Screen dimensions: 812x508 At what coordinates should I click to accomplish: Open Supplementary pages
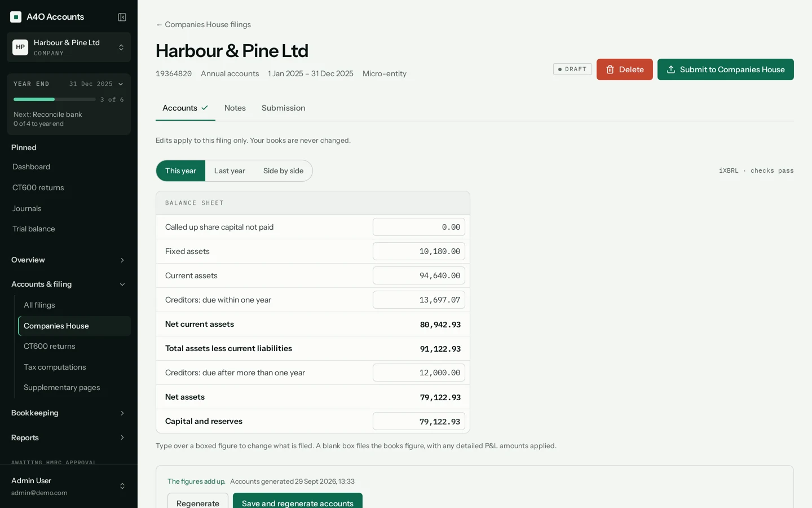tap(74, 388)
